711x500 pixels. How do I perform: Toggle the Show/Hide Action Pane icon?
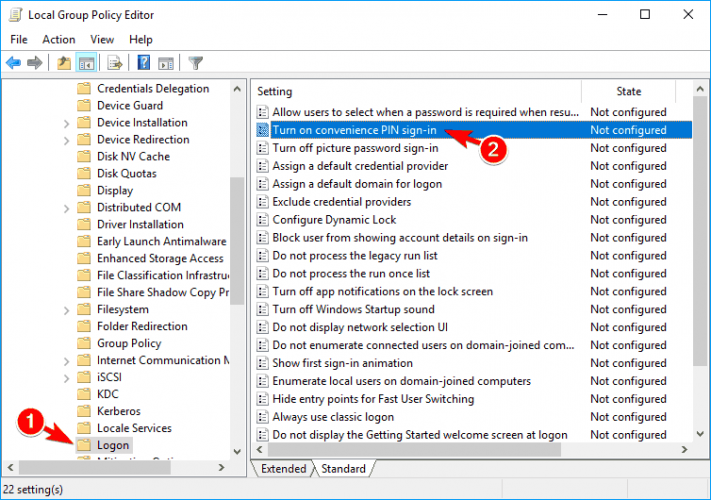(x=166, y=63)
